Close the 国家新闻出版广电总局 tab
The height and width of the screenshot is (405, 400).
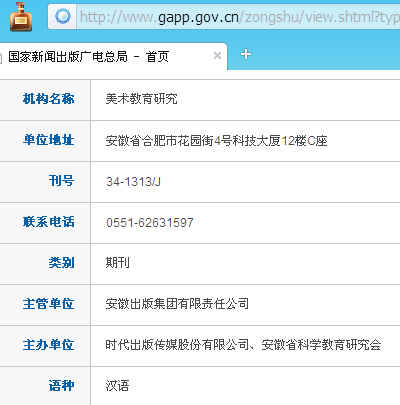tap(217, 55)
